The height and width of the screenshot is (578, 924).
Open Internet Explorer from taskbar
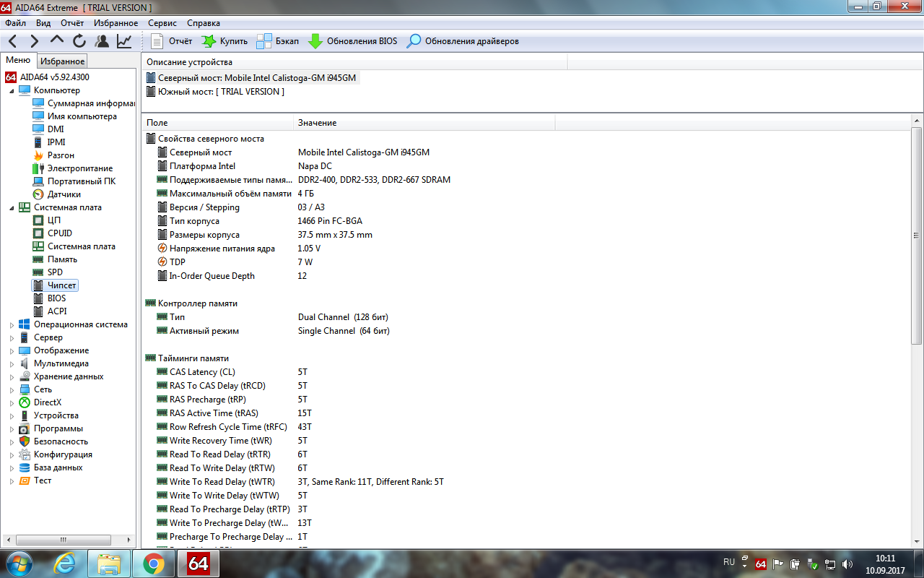coord(64,563)
